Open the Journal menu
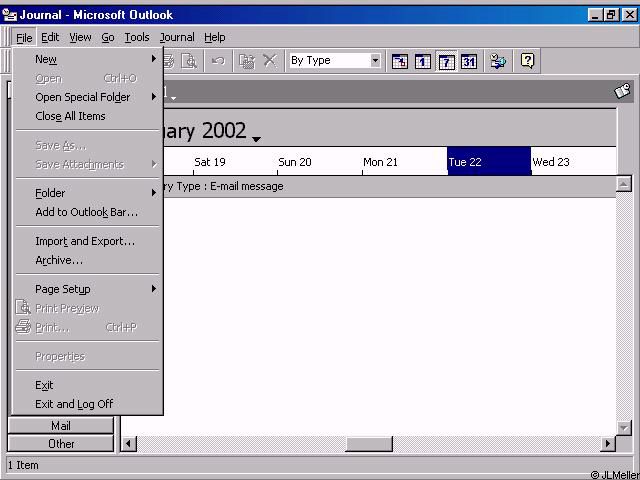The image size is (640, 480). 177,38
